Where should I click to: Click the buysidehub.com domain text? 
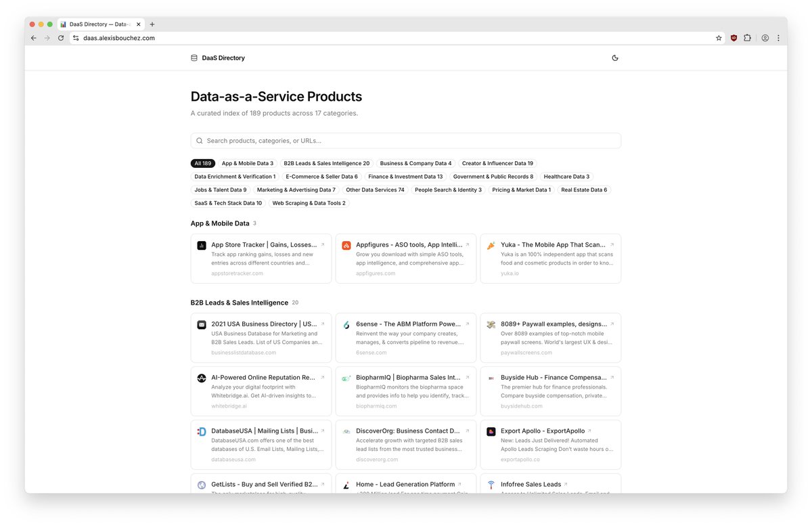[522, 406]
